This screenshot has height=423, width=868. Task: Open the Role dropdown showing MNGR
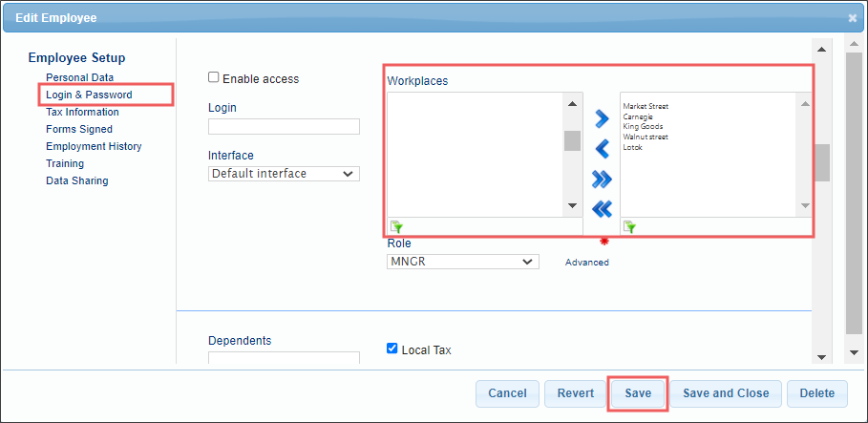coord(463,262)
